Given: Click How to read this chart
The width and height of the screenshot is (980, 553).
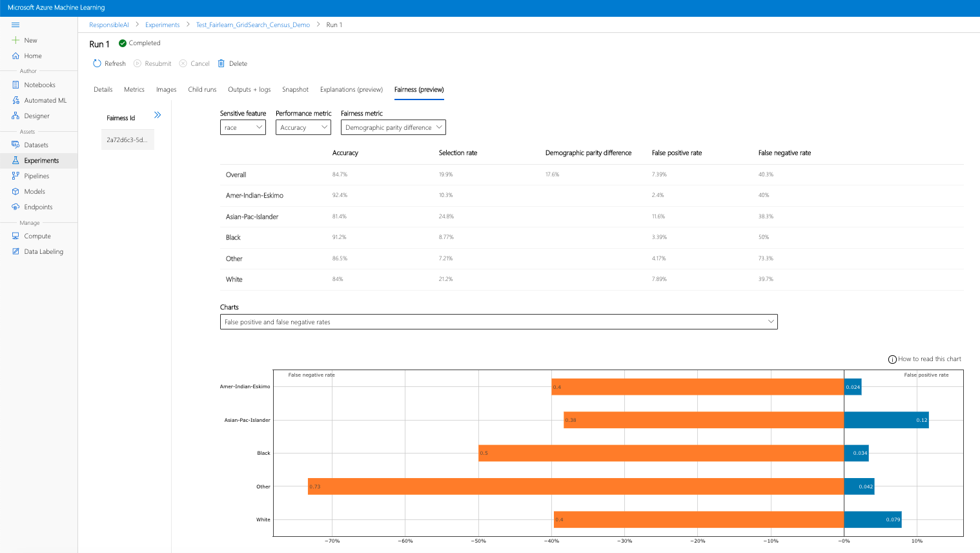Looking at the screenshot, I should (924, 359).
